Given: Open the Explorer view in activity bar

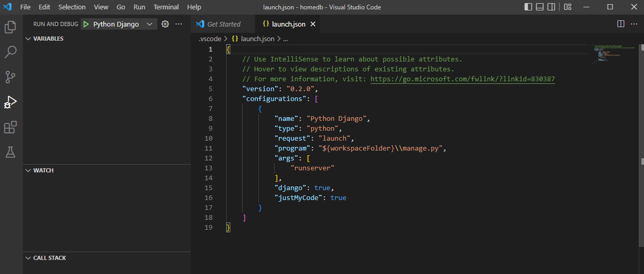Looking at the screenshot, I should click(x=10, y=27).
